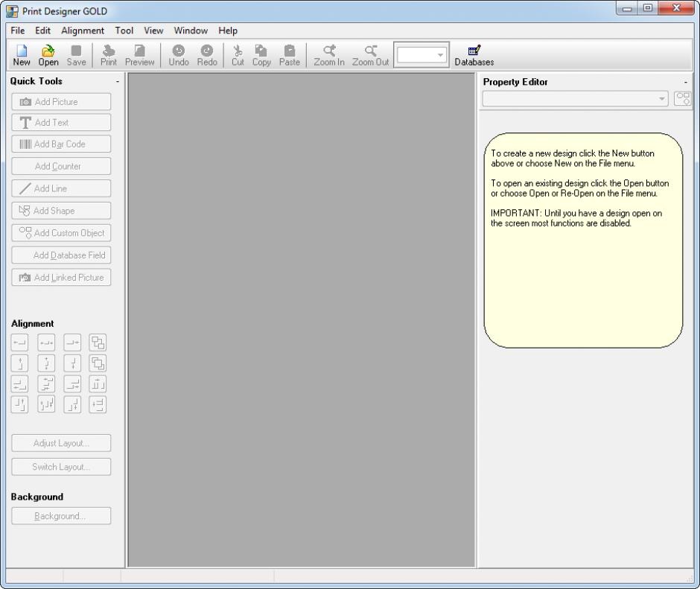700x589 pixels.
Task: Click the Print toolbar icon
Action: 109,55
